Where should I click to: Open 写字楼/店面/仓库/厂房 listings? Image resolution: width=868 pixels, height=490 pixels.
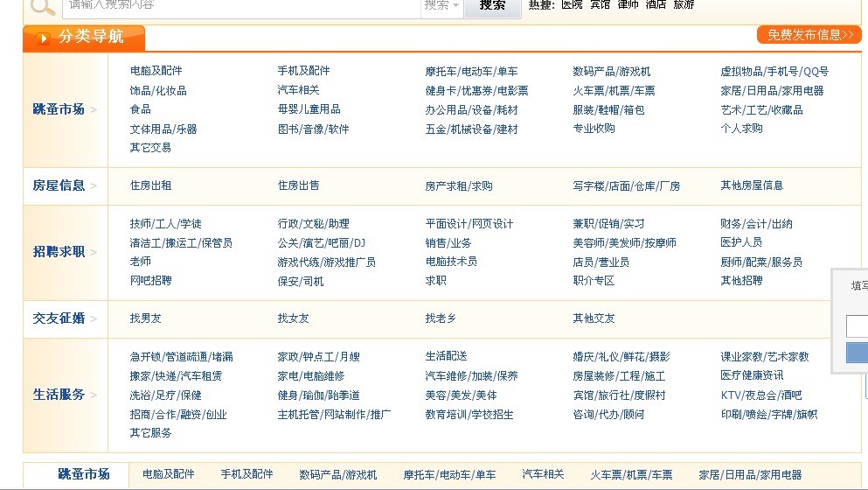(x=627, y=185)
